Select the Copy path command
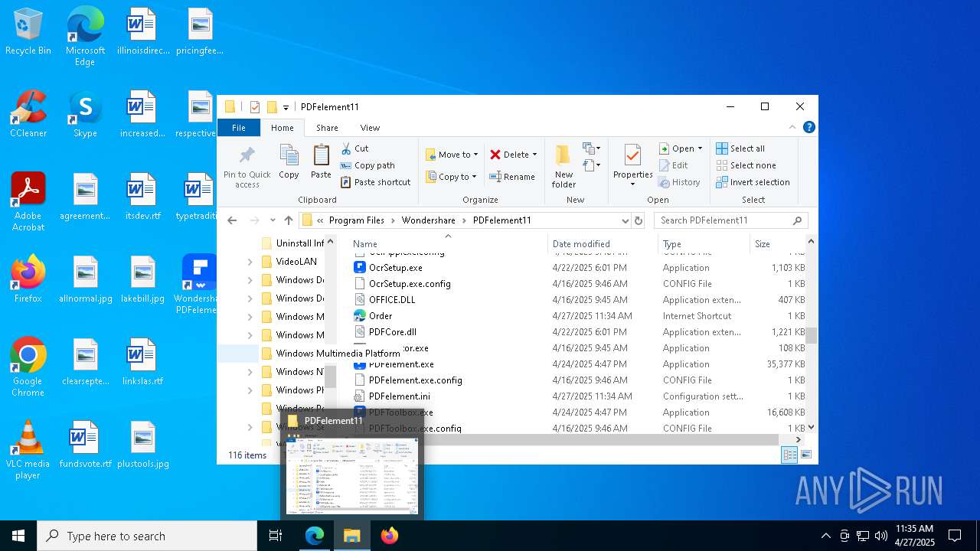980x551 pixels. click(367, 165)
